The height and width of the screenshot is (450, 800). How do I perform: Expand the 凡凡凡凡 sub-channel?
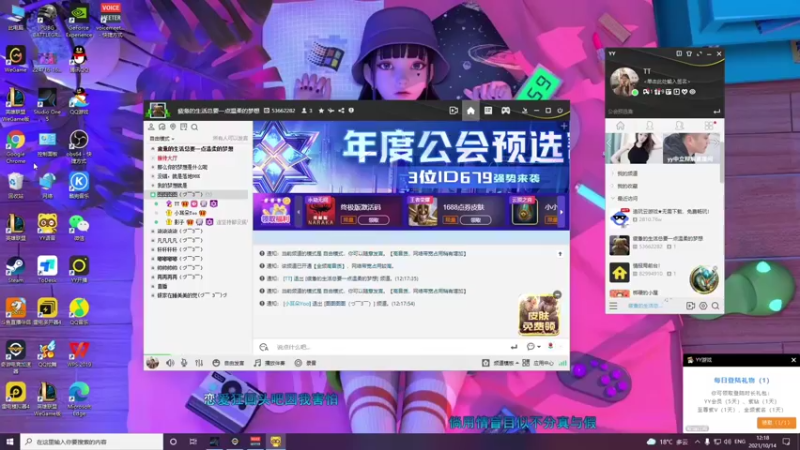coord(152,240)
